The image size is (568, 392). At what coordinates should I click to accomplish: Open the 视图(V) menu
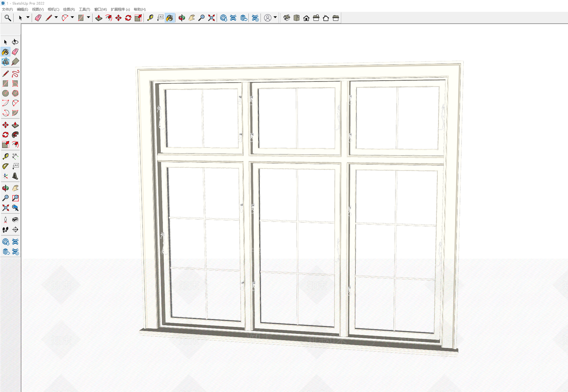coord(38,10)
